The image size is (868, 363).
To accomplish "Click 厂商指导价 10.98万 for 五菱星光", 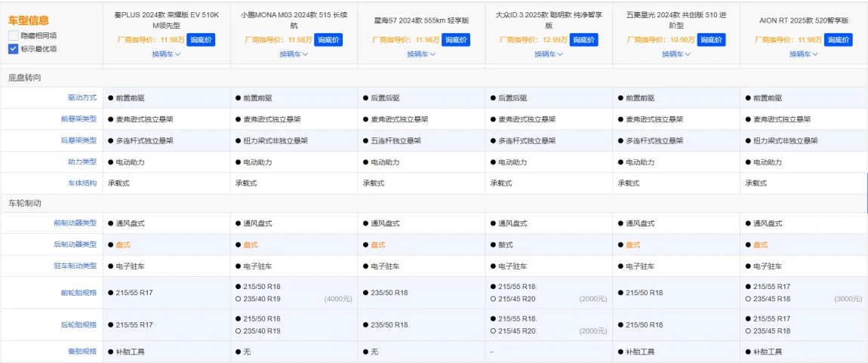I will [x=660, y=40].
